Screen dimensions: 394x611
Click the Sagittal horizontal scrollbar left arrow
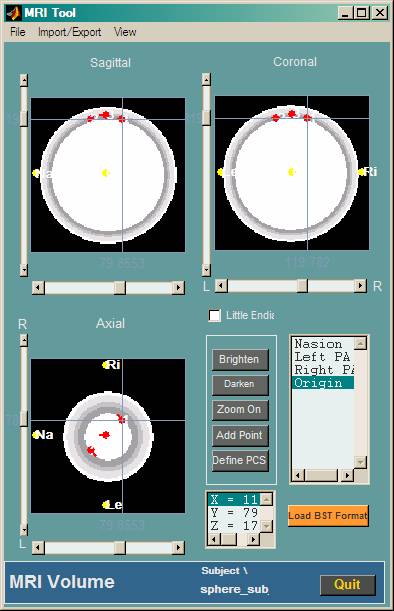pyautogui.click(x=38, y=288)
